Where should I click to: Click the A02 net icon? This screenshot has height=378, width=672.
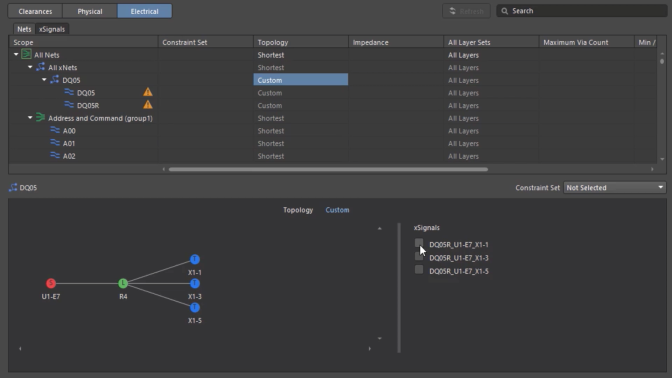55,156
